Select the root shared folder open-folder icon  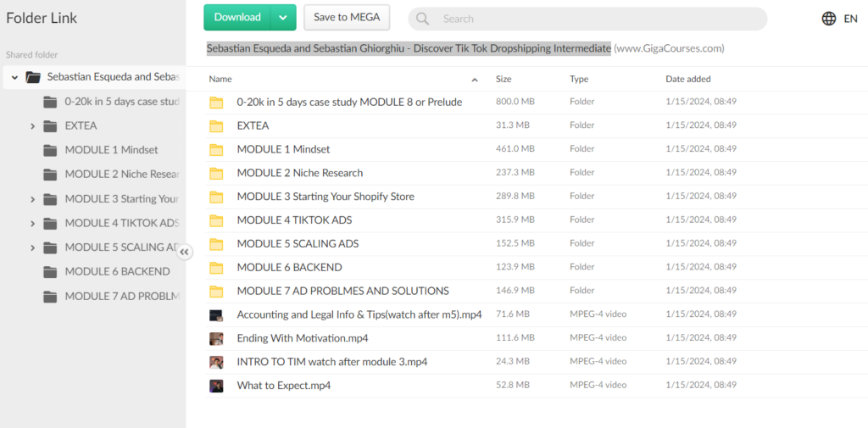coord(33,77)
